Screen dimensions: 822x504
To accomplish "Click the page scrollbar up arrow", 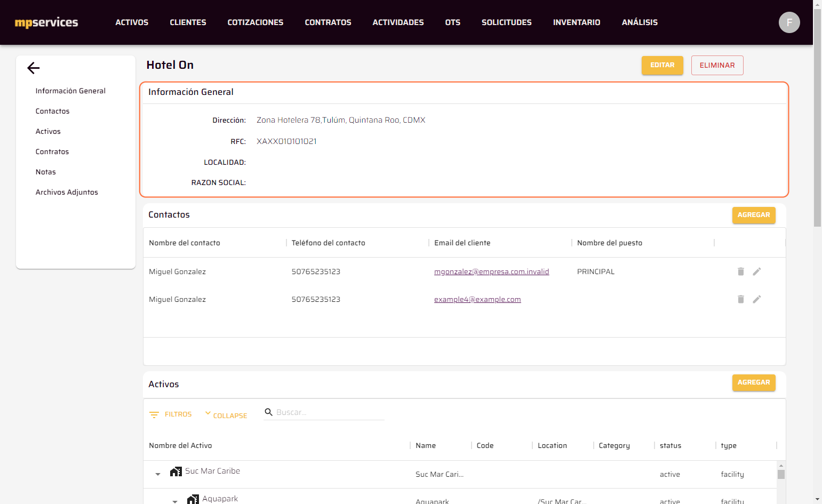I will click(x=817, y=4).
